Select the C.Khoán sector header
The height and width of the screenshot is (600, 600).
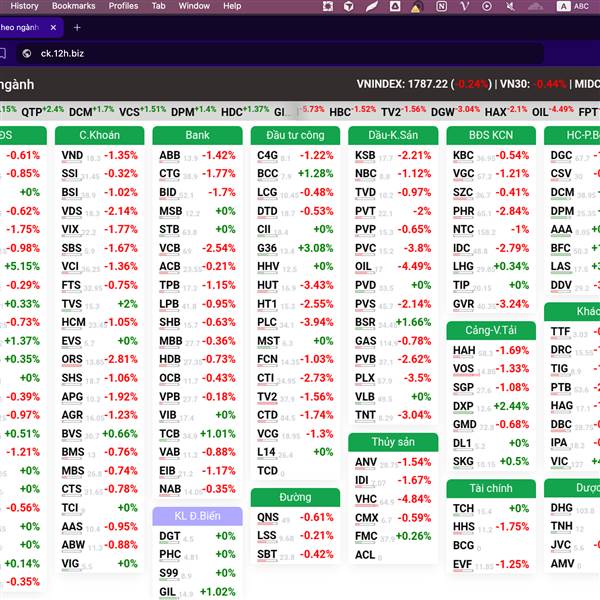point(99,135)
